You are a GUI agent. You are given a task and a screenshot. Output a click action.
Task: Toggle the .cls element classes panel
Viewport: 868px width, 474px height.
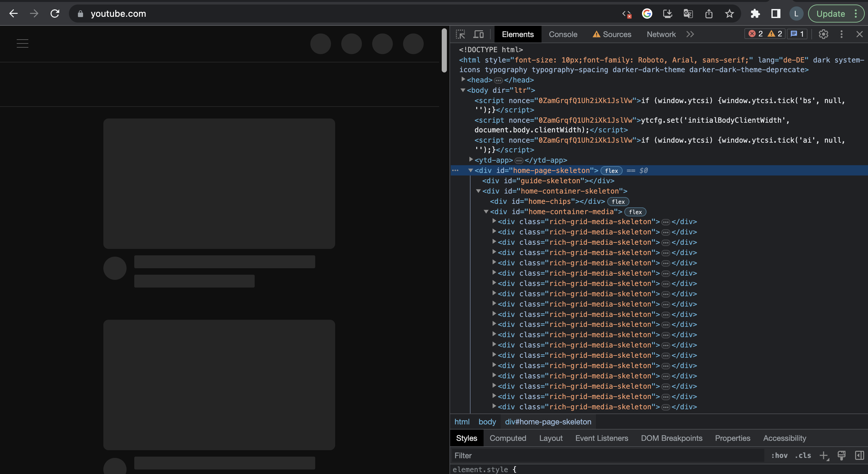[x=803, y=455]
